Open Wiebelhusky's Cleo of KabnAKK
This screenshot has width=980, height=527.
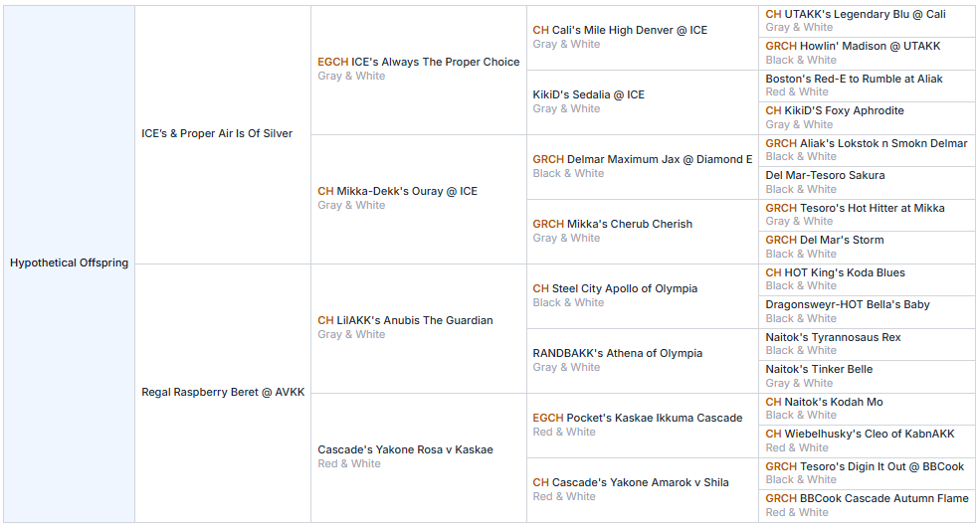click(x=869, y=434)
